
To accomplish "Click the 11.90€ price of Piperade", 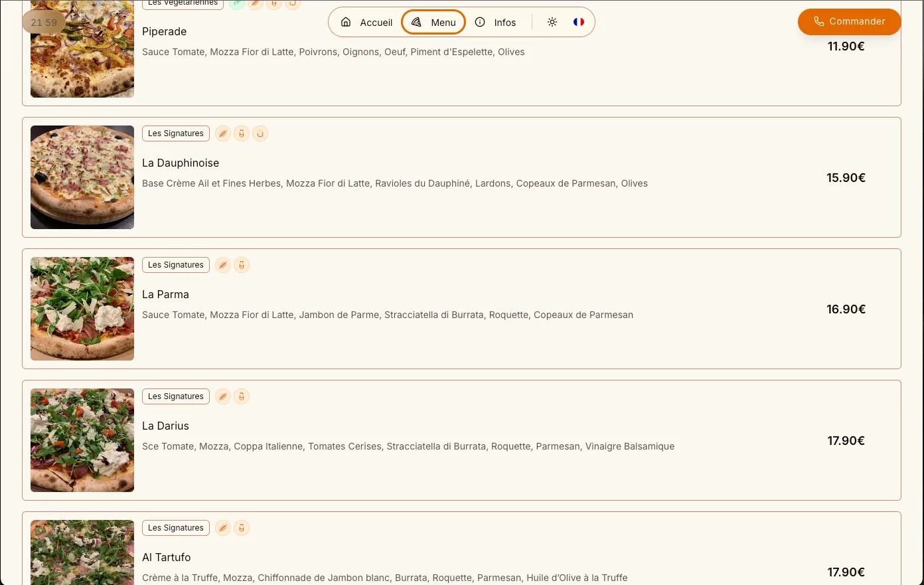I will click(x=846, y=46).
